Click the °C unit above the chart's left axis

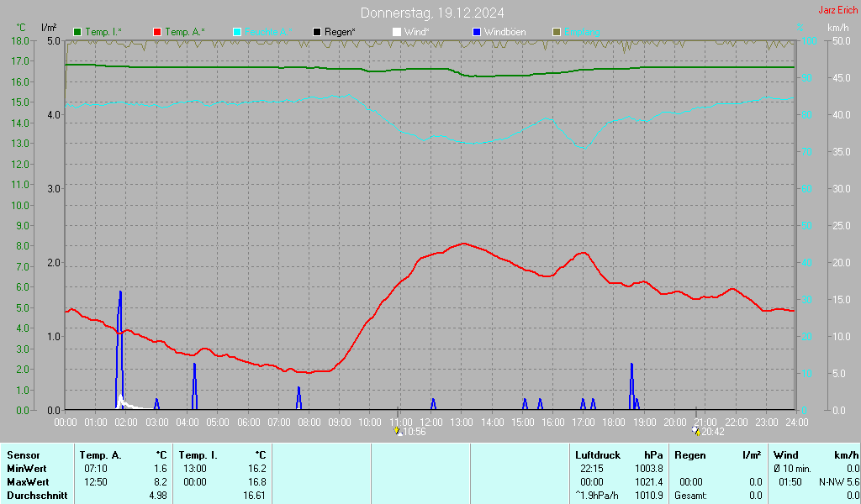click(x=21, y=28)
